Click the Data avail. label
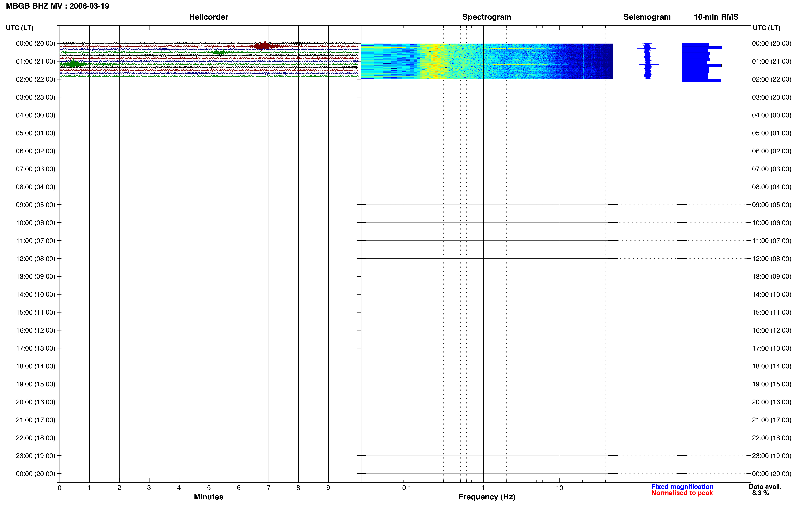The width and height of the screenshot is (812, 508). pyautogui.click(x=765, y=486)
